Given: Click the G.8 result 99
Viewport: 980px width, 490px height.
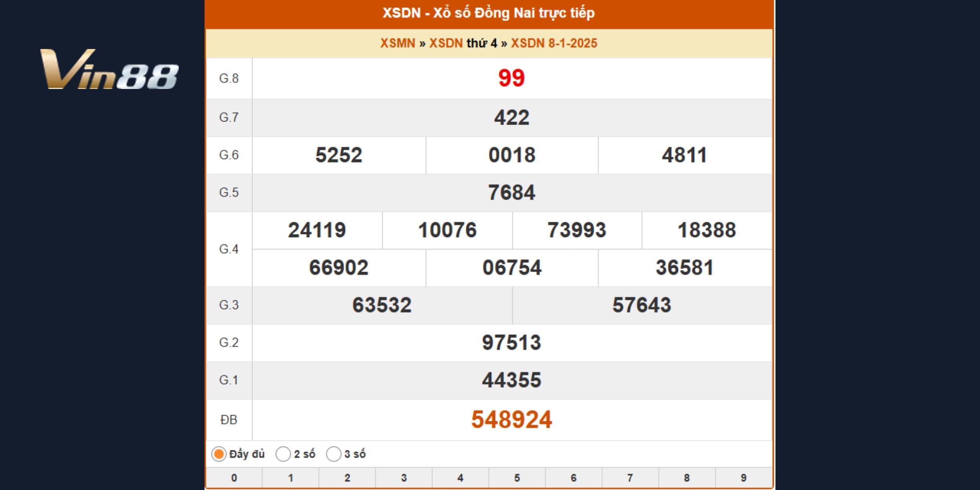Looking at the screenshot, I should 512,78.
